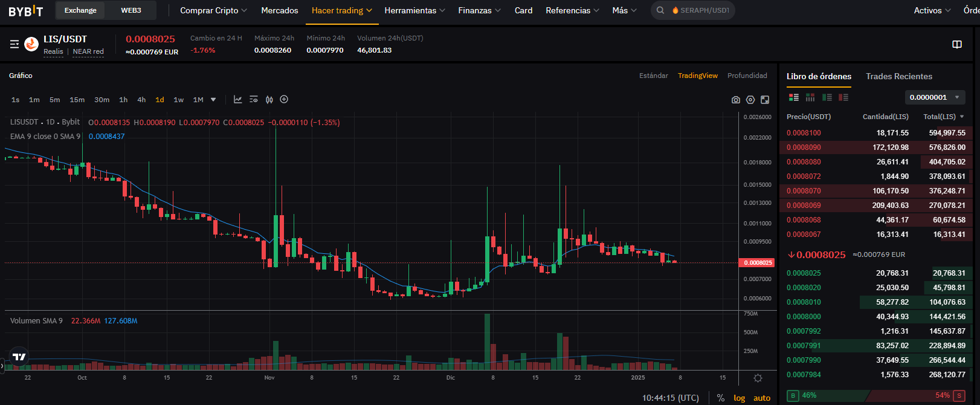Screen dimensions: 980x405
Task: Open the trading guide book icon
Action: tap(957, 44)
